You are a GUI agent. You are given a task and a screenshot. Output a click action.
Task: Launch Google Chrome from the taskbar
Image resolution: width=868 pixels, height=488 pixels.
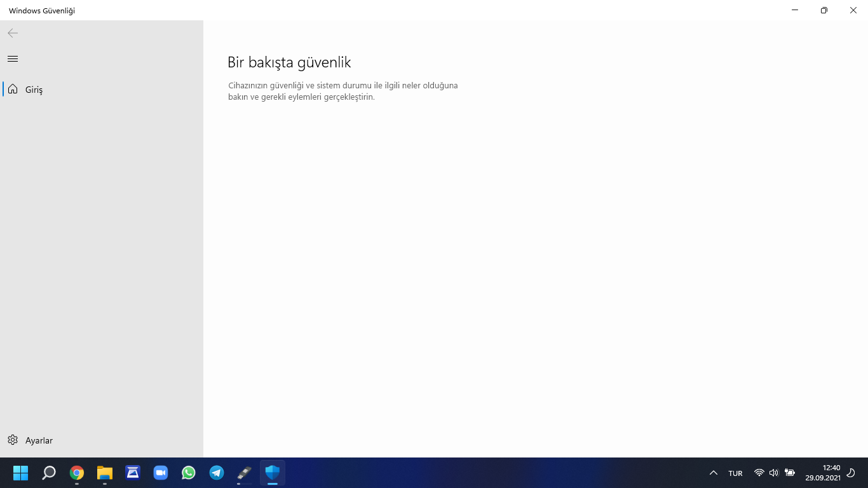click(77, 473)
